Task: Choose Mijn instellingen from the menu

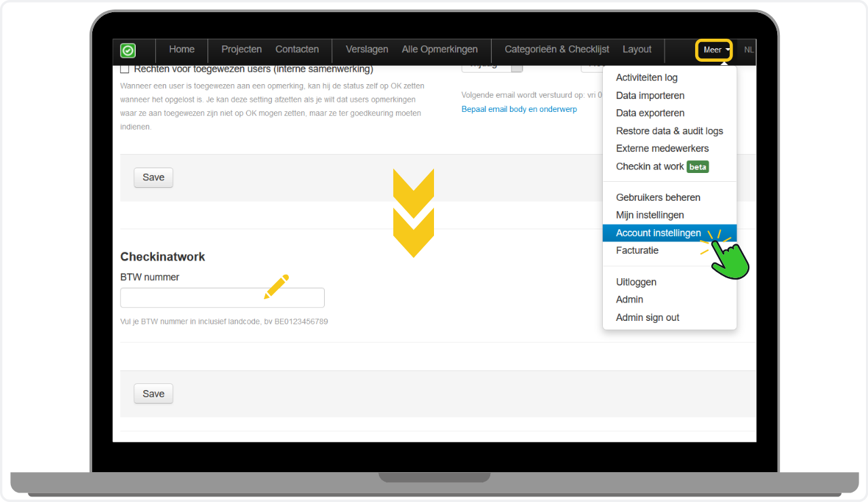Action: (669, 215)
